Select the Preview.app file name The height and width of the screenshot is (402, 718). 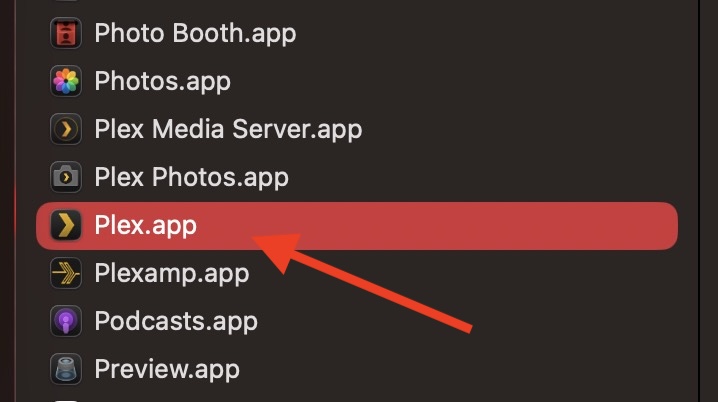pyautogui.click(x=167, y=369)
